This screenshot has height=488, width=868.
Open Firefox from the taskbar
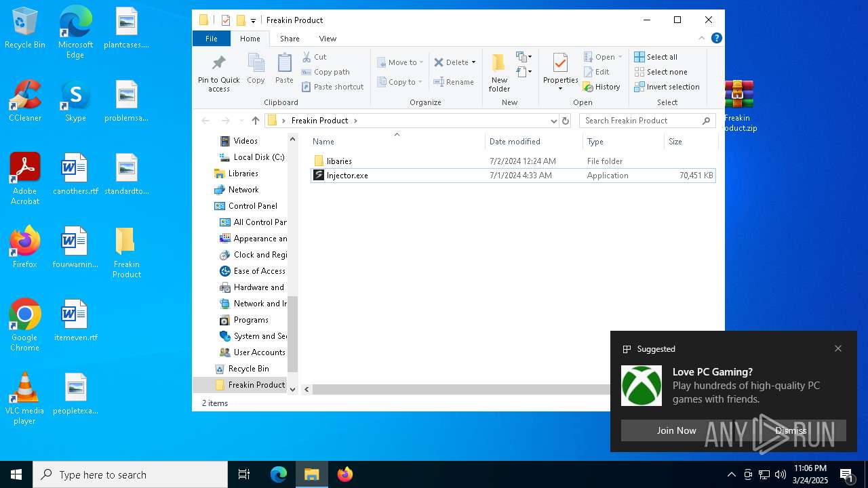[x=345, y=474]
